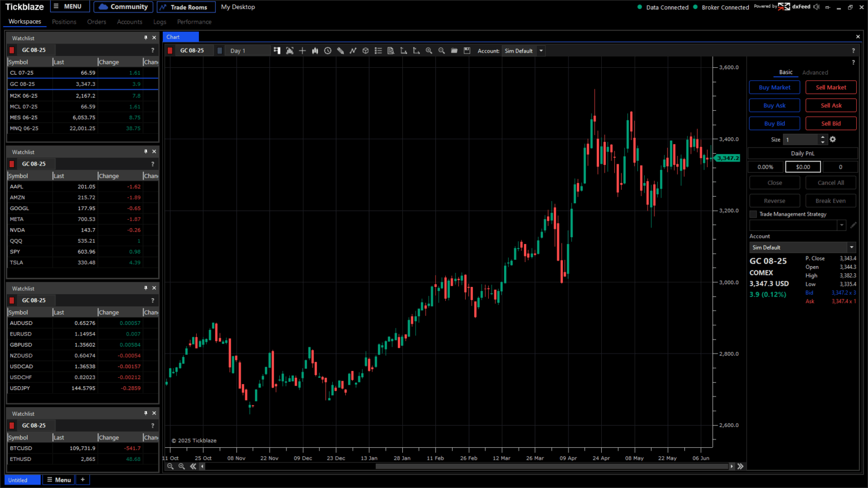Open the chart type bars icon
Viewport: 868px width, 488px height.
[315, 51]
